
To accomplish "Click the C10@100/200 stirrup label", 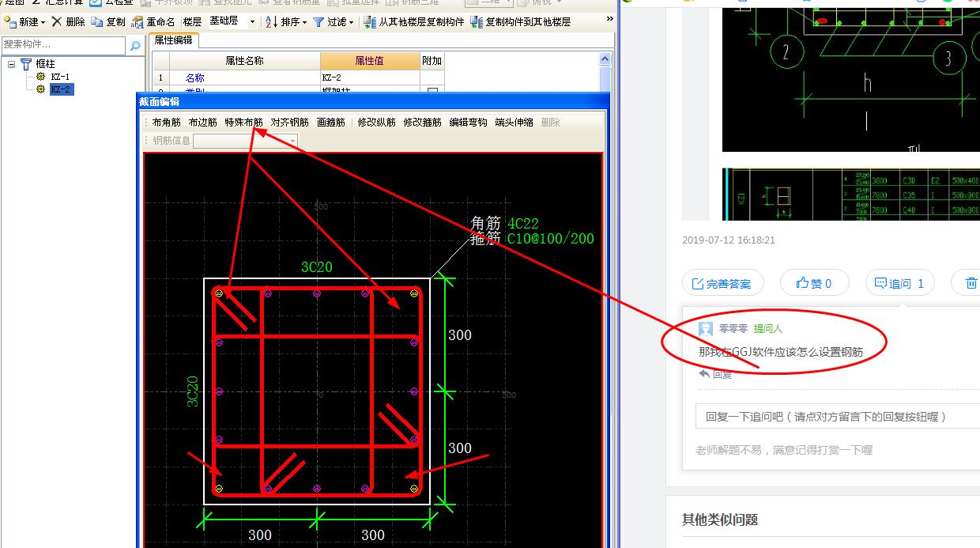I will pyautogui.click(x=551, y=238).
